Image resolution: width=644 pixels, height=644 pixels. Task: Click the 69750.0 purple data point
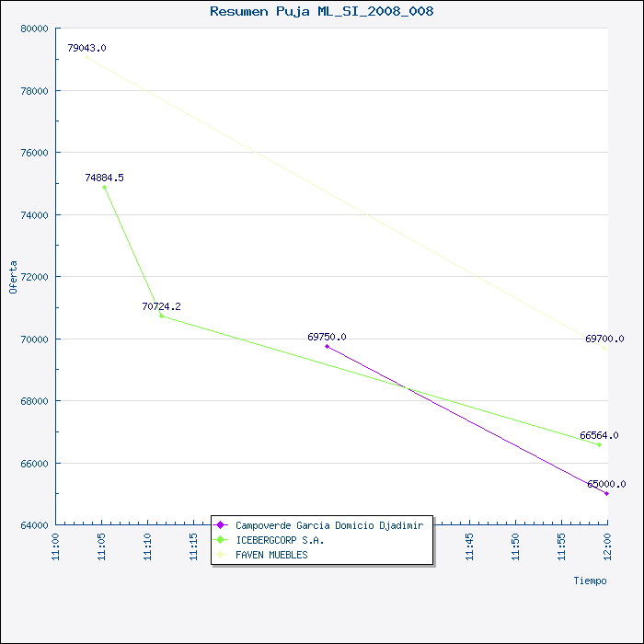(x=327, y=346)
